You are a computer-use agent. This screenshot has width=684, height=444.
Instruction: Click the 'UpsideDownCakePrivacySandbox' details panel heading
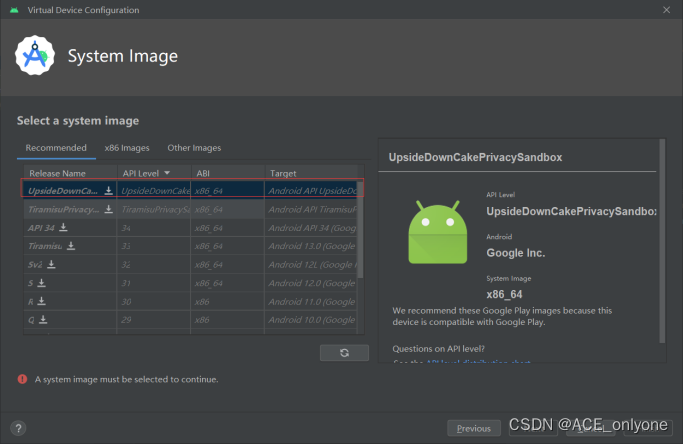475,157
